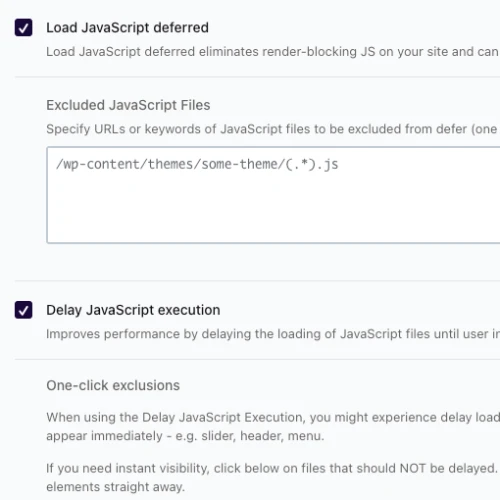500x500 pixels.
Task: Select the "Excluded JavaScript Files" heading
Action: (128, 105)
